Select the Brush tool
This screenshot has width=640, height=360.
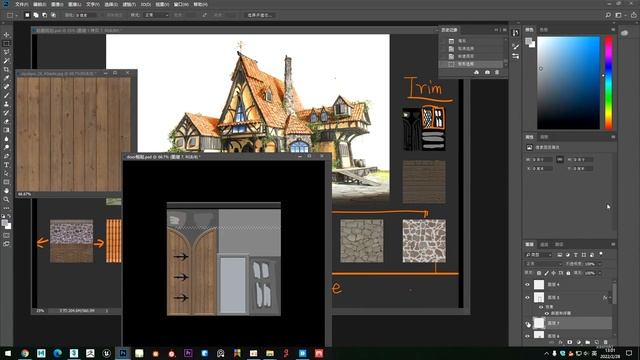point(7,95)
